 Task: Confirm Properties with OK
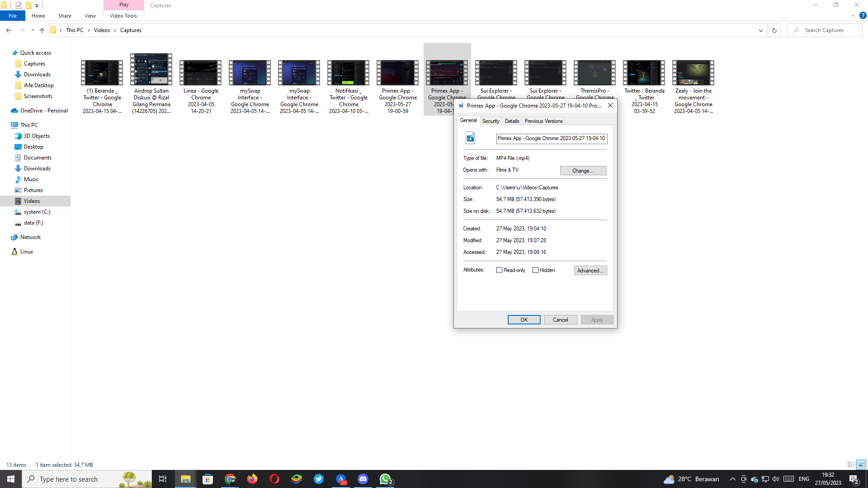click(x=524, y=320)
